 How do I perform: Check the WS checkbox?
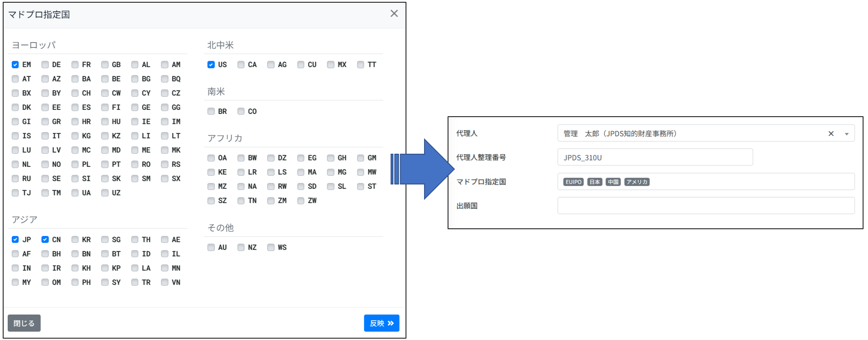(x=271, y=247)
